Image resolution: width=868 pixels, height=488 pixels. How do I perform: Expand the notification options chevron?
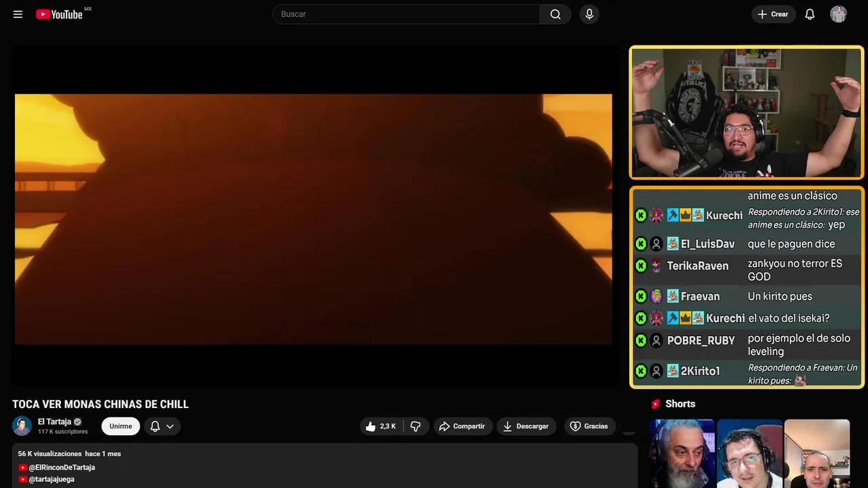[x=170, y=426]
